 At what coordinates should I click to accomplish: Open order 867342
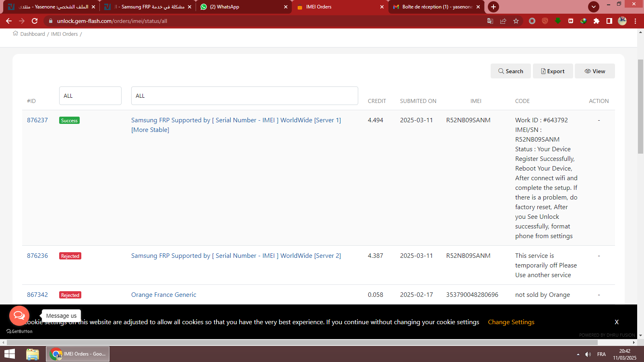pyautogui.click(x=37, y=295)
